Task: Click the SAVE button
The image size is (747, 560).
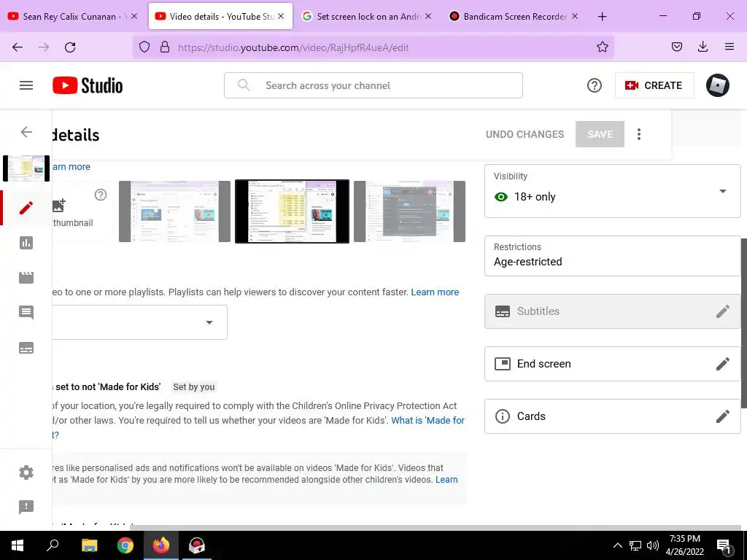Action: (600, 134)
